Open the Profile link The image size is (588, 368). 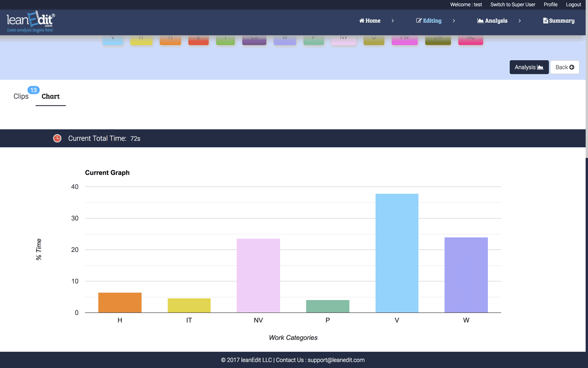click(x=551, y=5)
